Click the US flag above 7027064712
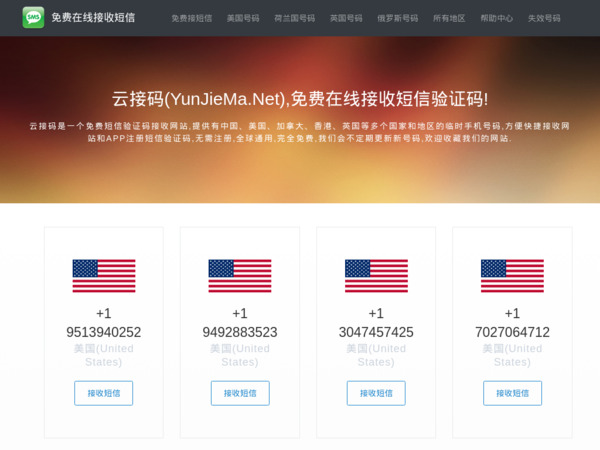Viewport: 600px width, 450px height. pos(512,276)
